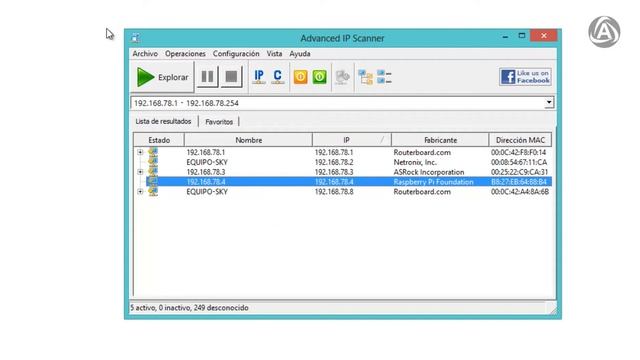Click Routerboard.com in the 192.168.78.8 row
This screenshot has width=640, height=360.
pyautogui.click(x=422, y=192)
